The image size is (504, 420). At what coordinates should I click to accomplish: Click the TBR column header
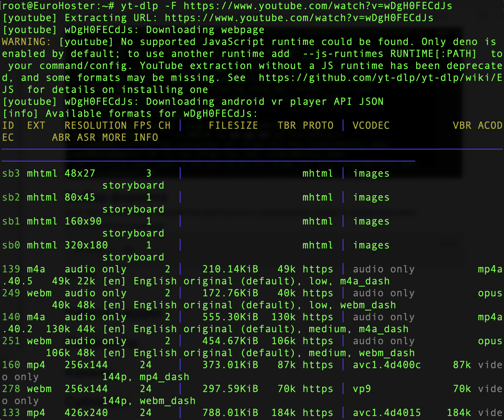point(287,125)
